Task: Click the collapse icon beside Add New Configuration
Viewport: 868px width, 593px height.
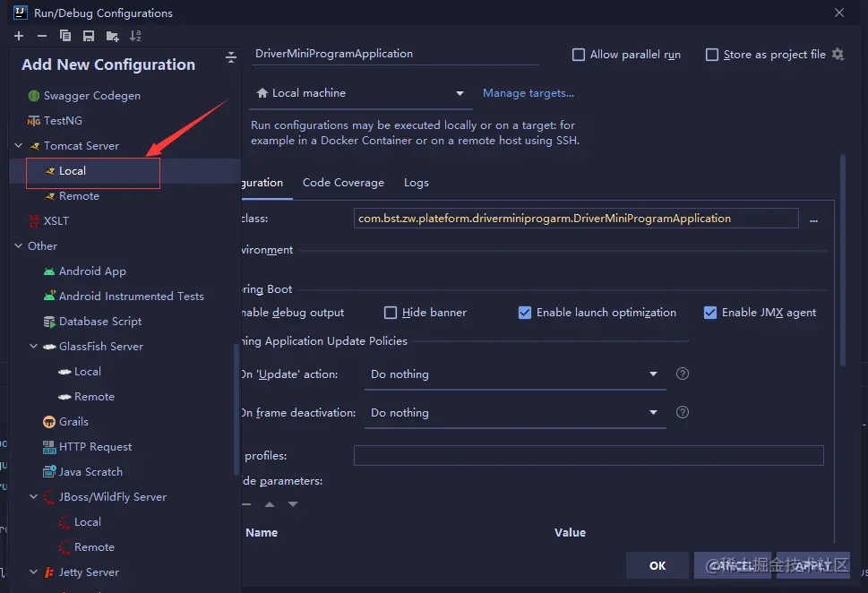Action: click(x=231, y=57)
